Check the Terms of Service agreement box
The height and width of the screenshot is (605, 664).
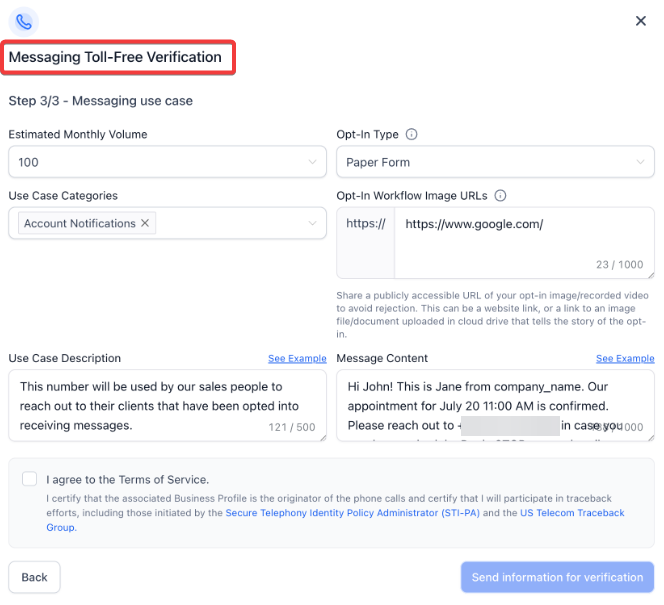29,479
